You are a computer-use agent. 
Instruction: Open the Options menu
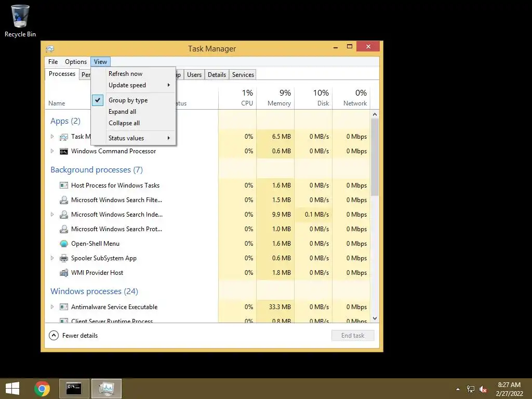(76, 62)
